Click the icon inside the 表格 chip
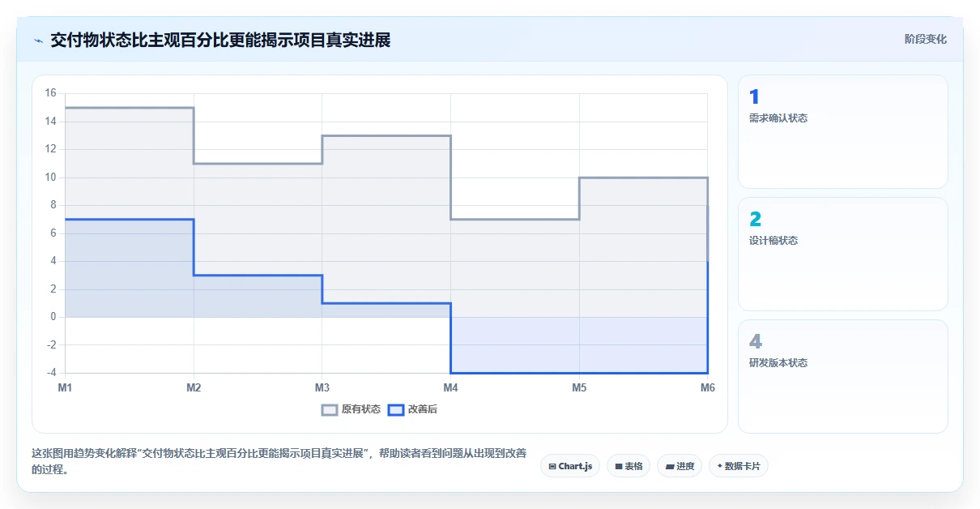Screen dimensions: 980x509 tap(619, 467)
